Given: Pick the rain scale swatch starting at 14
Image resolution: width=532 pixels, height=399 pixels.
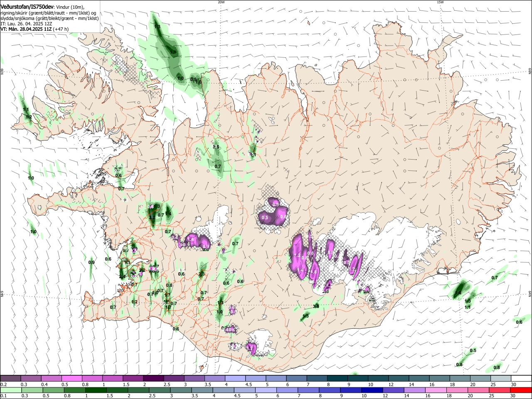Looking at the screenshot, I should 416,390.
